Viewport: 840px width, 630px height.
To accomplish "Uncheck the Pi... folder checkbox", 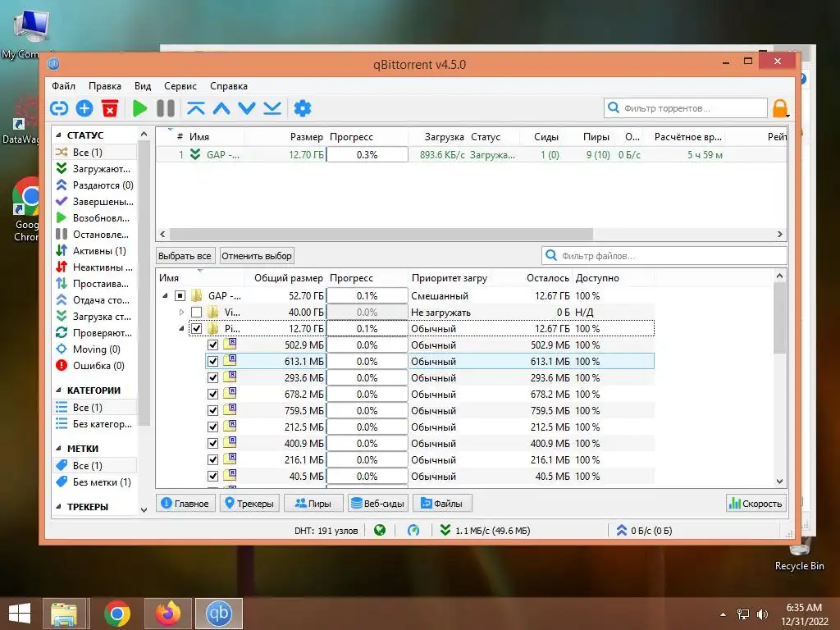I will click(197, 328).
